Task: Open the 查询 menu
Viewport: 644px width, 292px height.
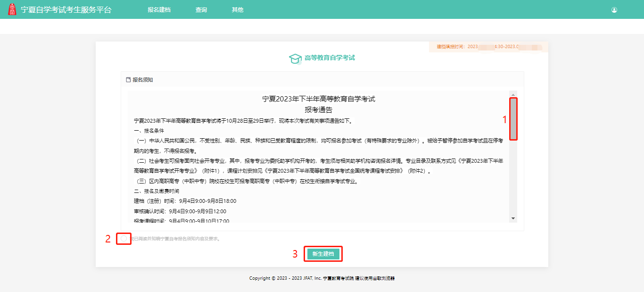Action: [x=201, y=9]
